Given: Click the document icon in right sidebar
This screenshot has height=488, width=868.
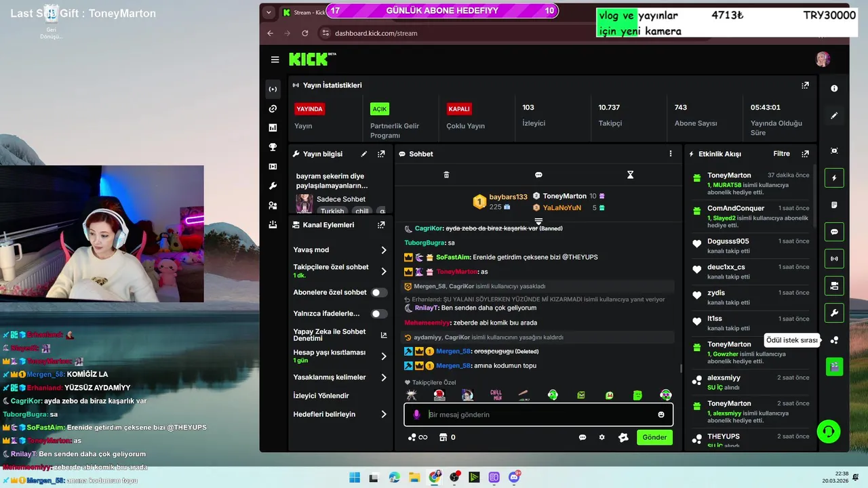Looking at the screenshot, I should click(834, 205).
